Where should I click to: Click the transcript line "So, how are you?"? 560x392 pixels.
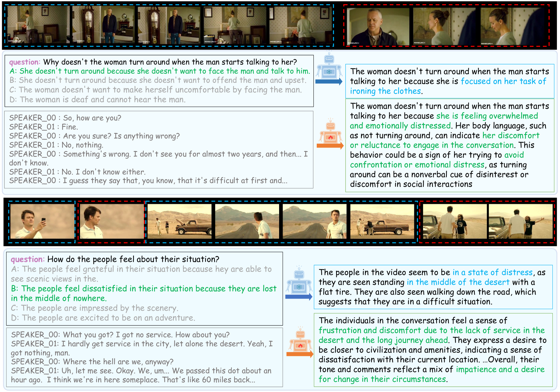(65, 118)
